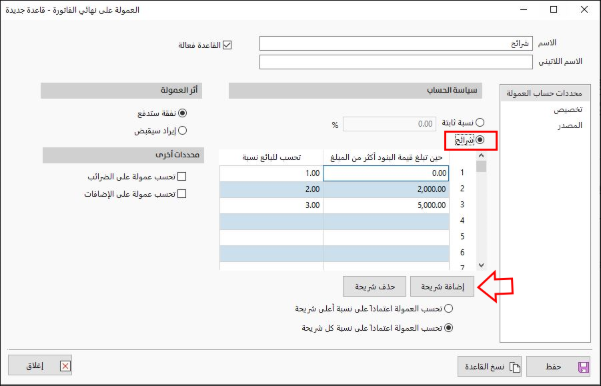Toggle القاعدة فعالة checkbox
The height and width of the screenshot is (386, 601).
[227, 45]
